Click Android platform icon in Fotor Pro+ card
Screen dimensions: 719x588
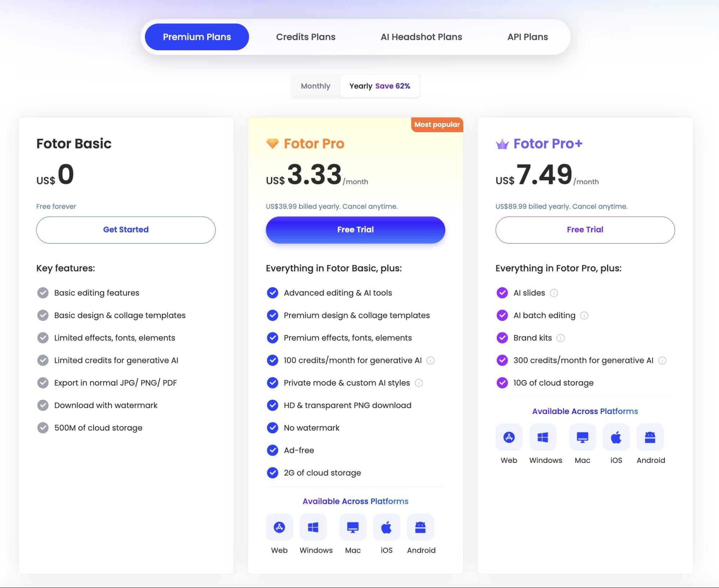click(x=650, y=437)
